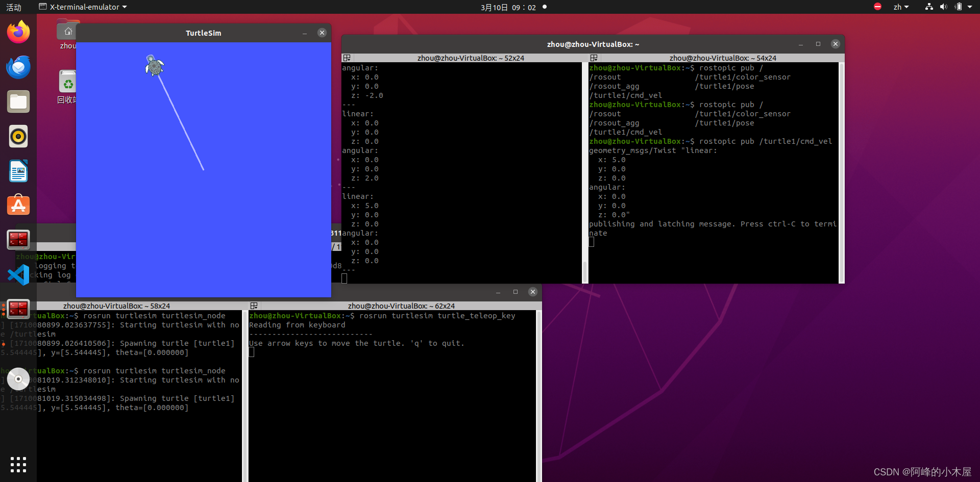Viewport: 980px width, 482px height.
Task: Select the 52x24 terminal pane title
Action: 470,58
